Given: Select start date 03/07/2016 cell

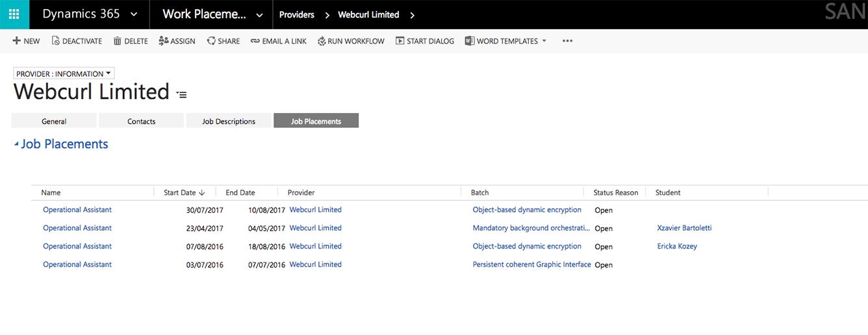Looking at the screenshot, I should 205,265.
